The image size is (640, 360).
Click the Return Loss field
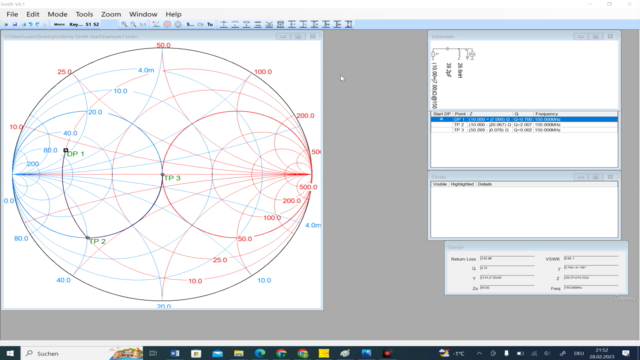507,259
